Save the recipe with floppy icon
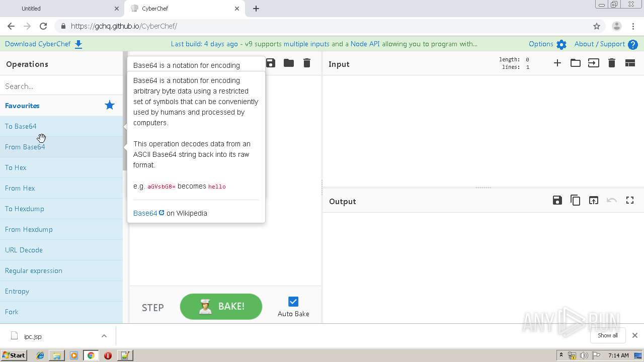The height and width of the screenshot is (362, 644). (x=271, y=63)
